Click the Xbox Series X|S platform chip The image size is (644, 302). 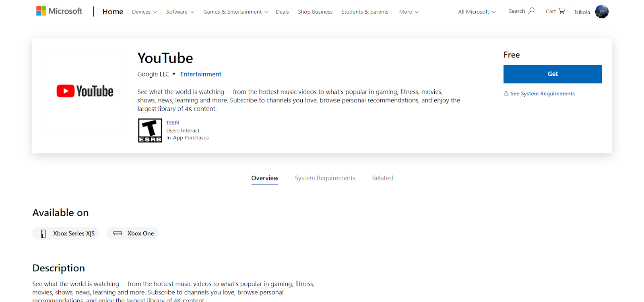tap(66, 234)
